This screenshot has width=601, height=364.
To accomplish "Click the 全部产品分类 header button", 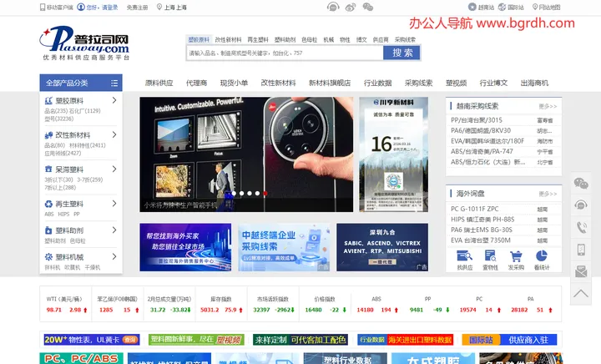I will [x=81, y=83].
